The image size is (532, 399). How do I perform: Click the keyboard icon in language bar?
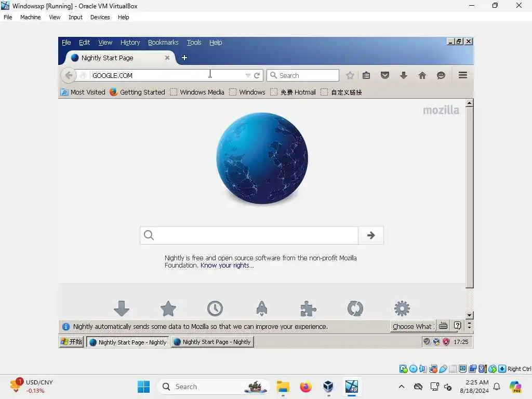pyautogui.click(x=443, y=326)
